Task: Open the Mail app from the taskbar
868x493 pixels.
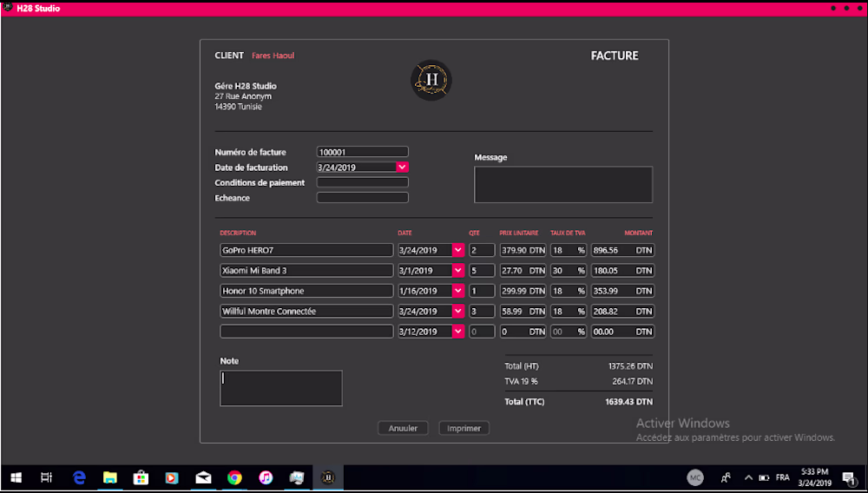Action: [x=203, y=477]
